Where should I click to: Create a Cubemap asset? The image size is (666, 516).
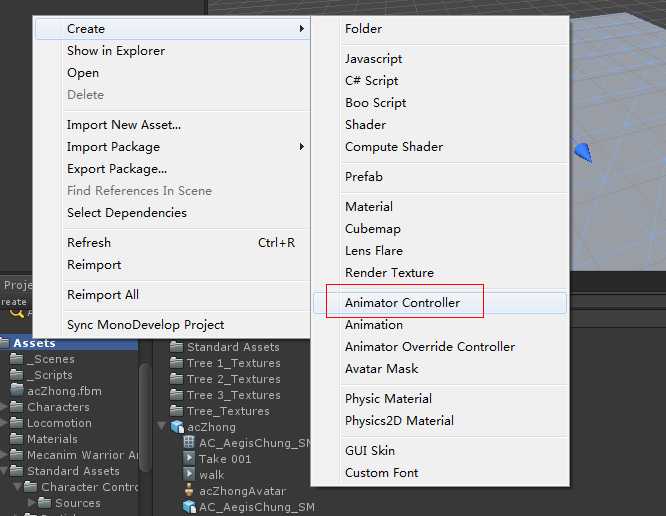373,229
